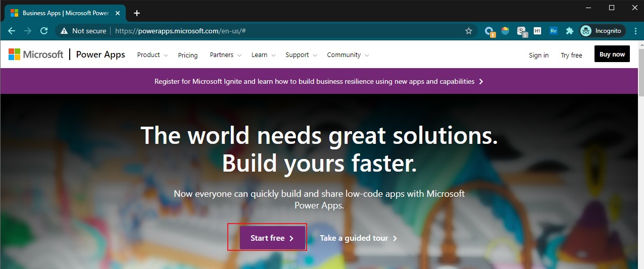644x269 pixels.
Task: Click the Re extension icon
Action: click(x=553, y=31)
